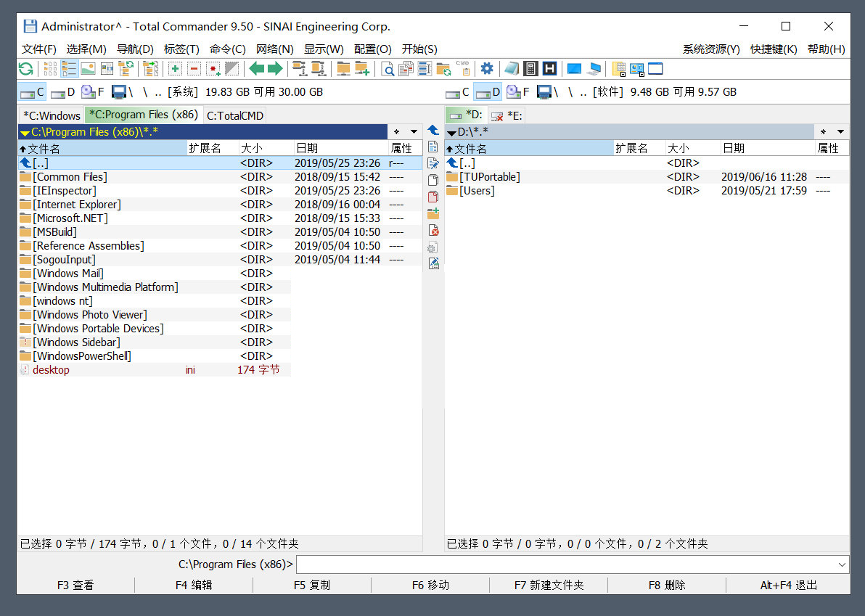865x616 pixels.
Task: Open the search files magnifier icon
Action: (x=388, y=69)
